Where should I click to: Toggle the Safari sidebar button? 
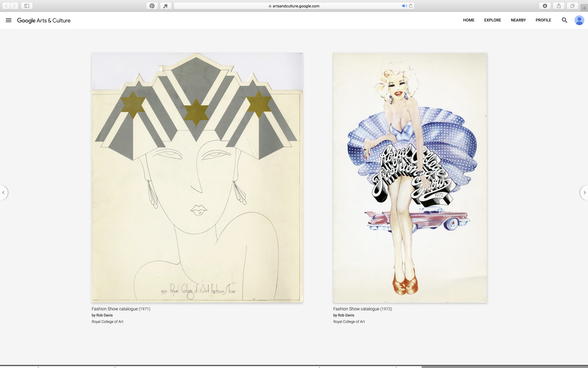(27, 6)
